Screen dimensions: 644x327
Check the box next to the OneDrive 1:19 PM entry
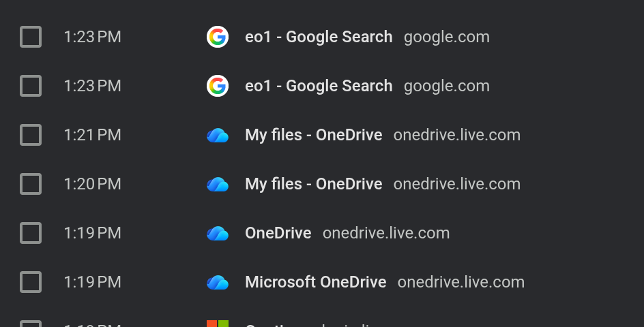31,233
